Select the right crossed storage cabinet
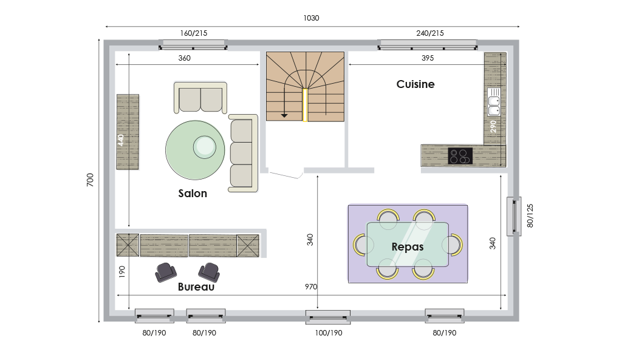 [248, 246]
